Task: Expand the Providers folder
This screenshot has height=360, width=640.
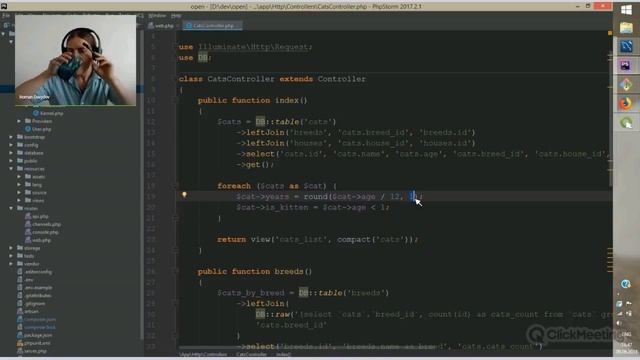Action: (19, 121)
